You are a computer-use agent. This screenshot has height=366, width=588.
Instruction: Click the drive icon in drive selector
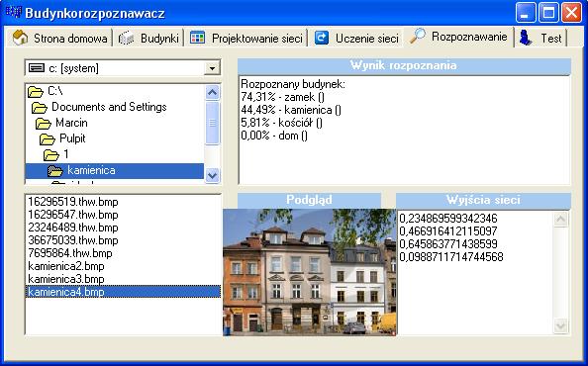tap(37, 68)
